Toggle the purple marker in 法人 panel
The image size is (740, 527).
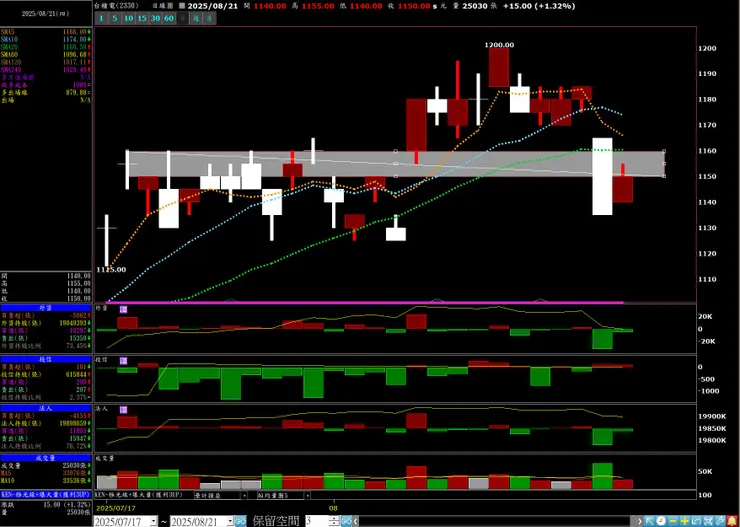[123, 409]
